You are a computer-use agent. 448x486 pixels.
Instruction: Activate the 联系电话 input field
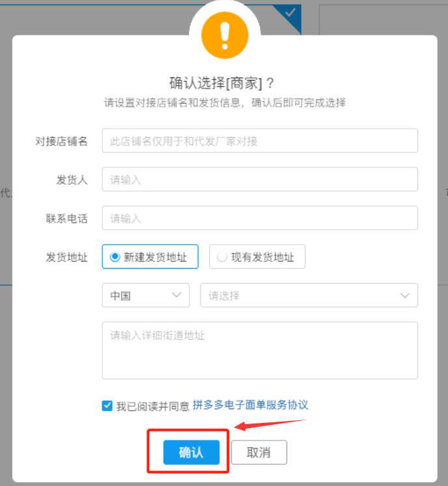259,219
